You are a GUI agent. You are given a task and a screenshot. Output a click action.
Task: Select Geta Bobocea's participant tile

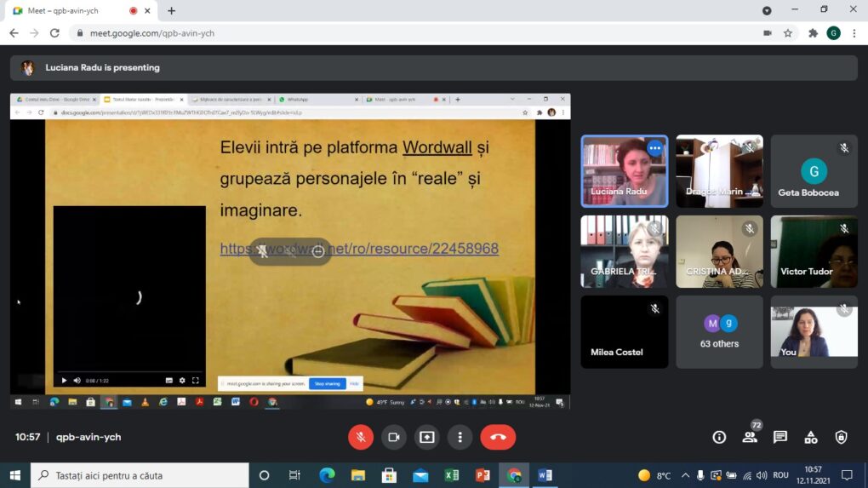[814, 171]
